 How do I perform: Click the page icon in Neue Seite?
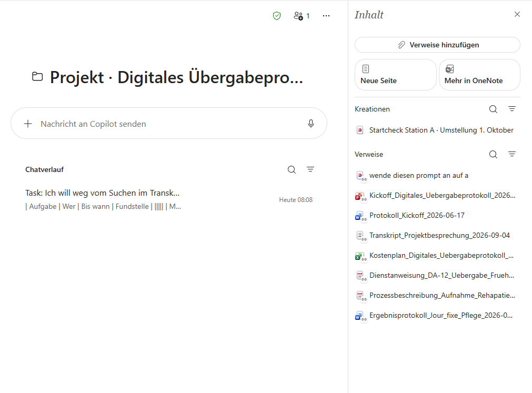coord(365,69)
